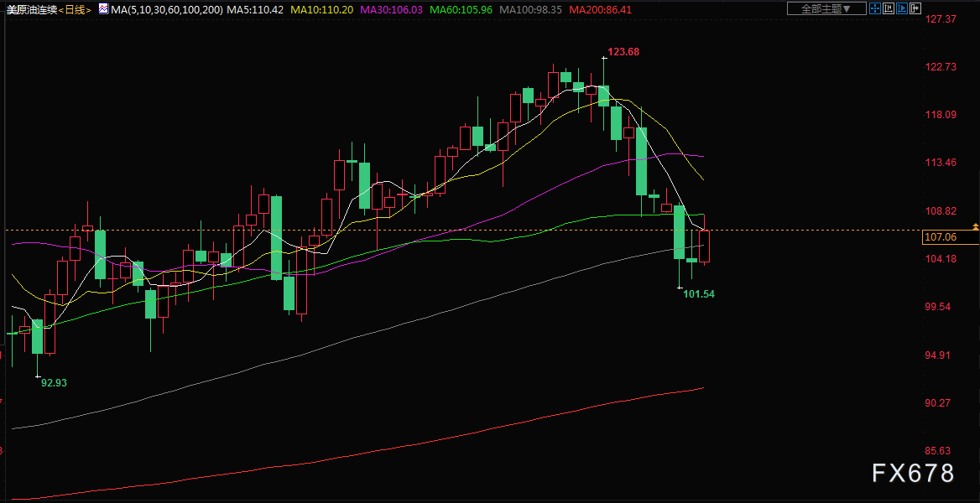Screen dimensions: 980x503
Task: Toggle the crosshair cursor icon
Action: point(875,8)
